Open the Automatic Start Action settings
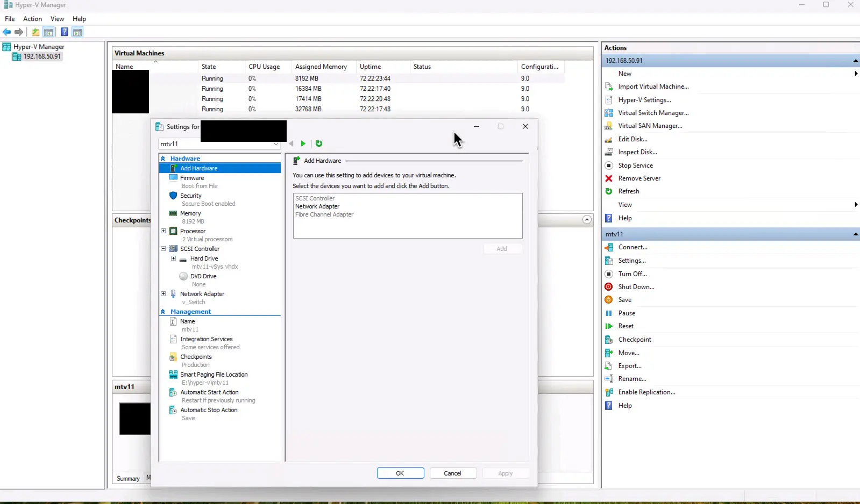Viewport: 860px width, 504px height. 209,392
